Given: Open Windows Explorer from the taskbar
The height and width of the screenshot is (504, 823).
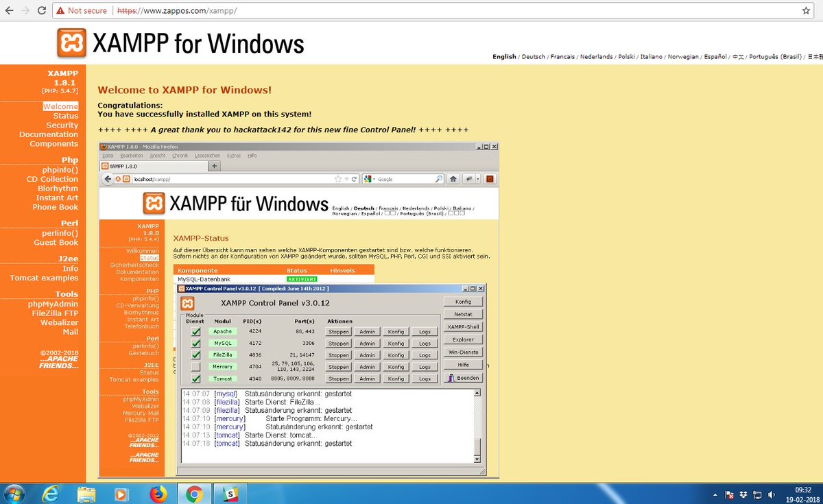Looking at the screenshot, I should [86, 493].
